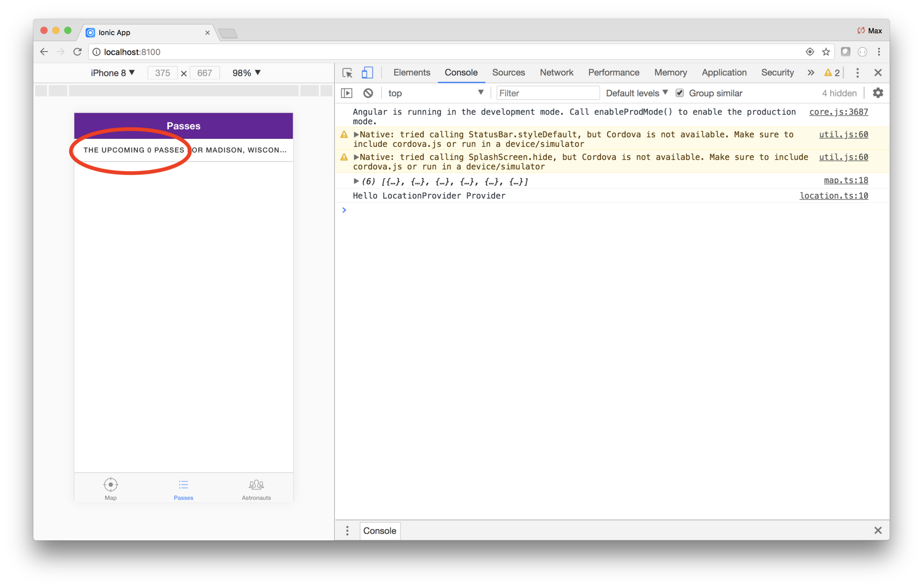This screenshot has width=923, height=588.
Task: Click the clear console icon
Action: 368,93
